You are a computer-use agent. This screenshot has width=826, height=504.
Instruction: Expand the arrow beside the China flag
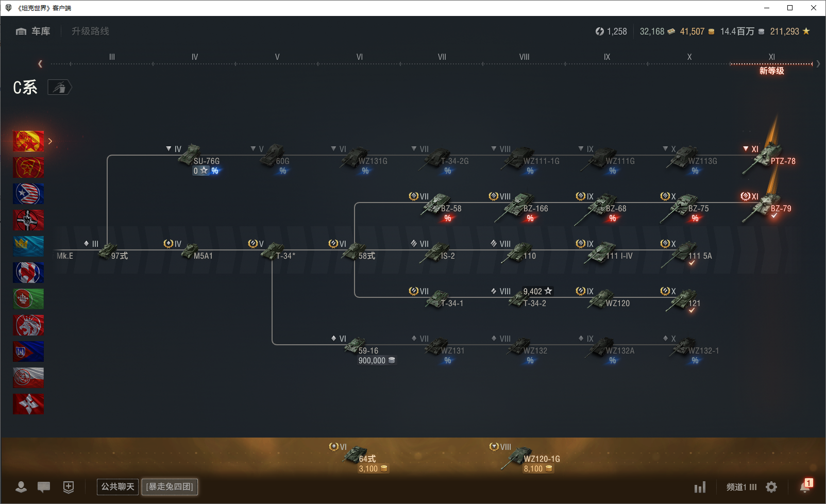pyautogui.click(x=50, y=141)
